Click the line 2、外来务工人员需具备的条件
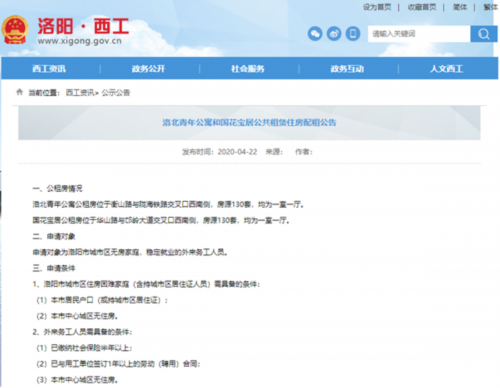Image resolution: width=500 pixels, height=388 pixels. [x=82, y=332]
